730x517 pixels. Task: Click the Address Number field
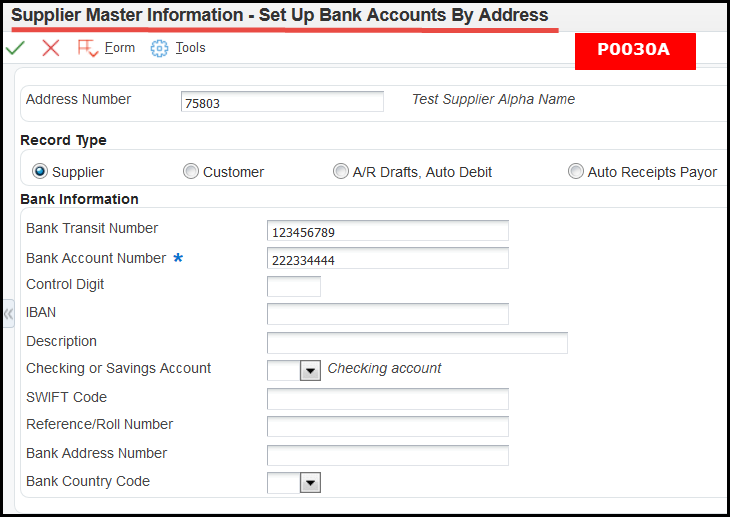pyautogui.click(x=282, y=102)
